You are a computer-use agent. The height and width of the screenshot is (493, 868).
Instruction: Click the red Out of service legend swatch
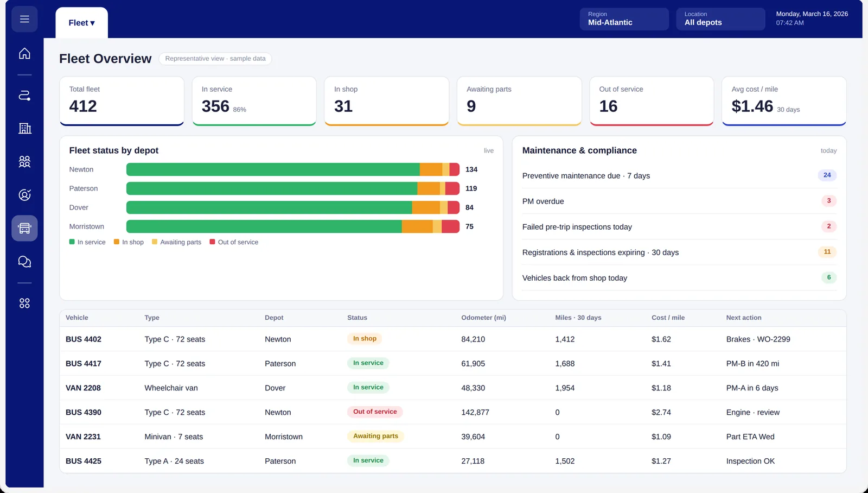point(212,242)
